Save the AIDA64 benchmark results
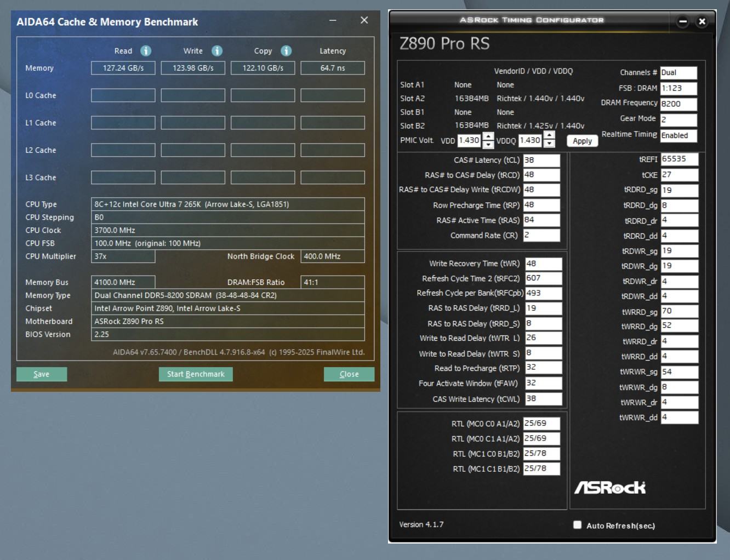Screen dimensions: 730x560 42,374
